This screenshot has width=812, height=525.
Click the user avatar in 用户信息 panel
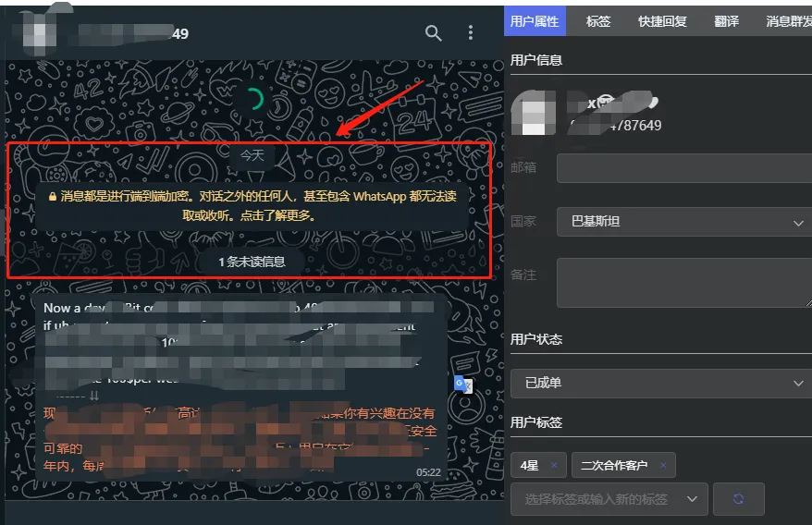534,113
